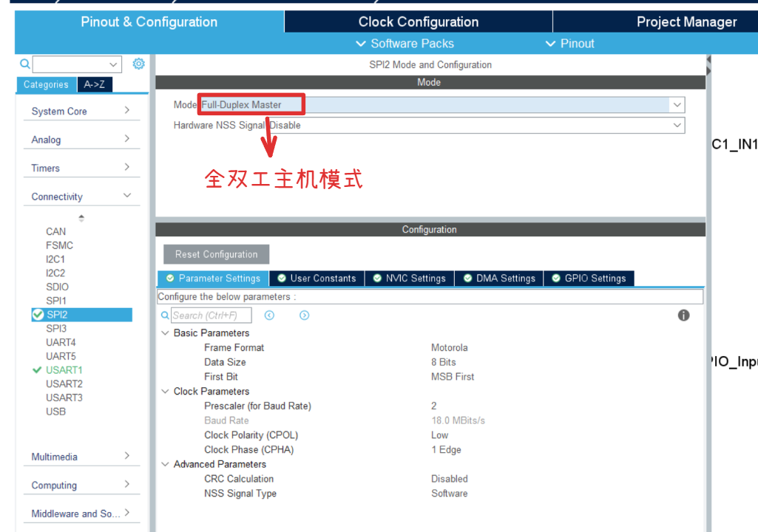Screen dimensions: 758x532
Task: Click the search magnifier icon in the categories panel
Action: tap(24, 64)
